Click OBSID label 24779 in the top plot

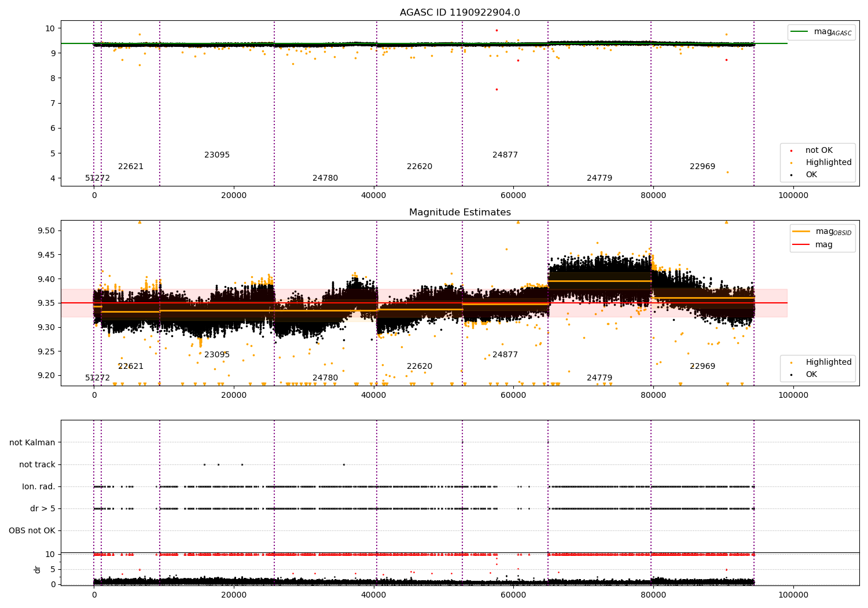pyautogui.click(x=599, y=178)
